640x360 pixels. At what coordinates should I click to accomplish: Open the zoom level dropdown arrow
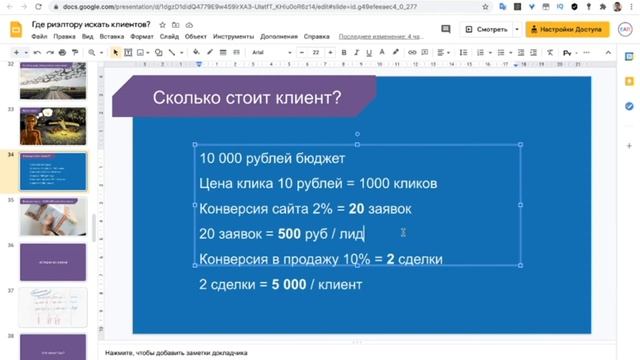click(101, 53)
